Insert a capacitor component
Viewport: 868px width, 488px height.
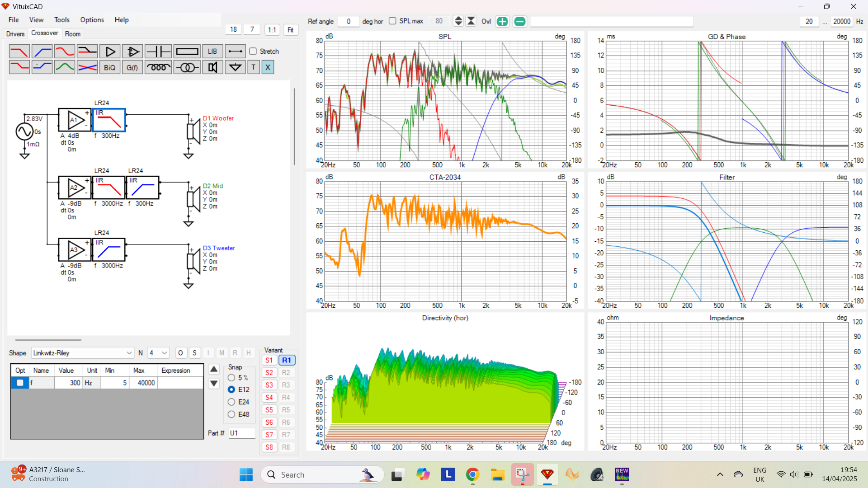tap(158, 51)
